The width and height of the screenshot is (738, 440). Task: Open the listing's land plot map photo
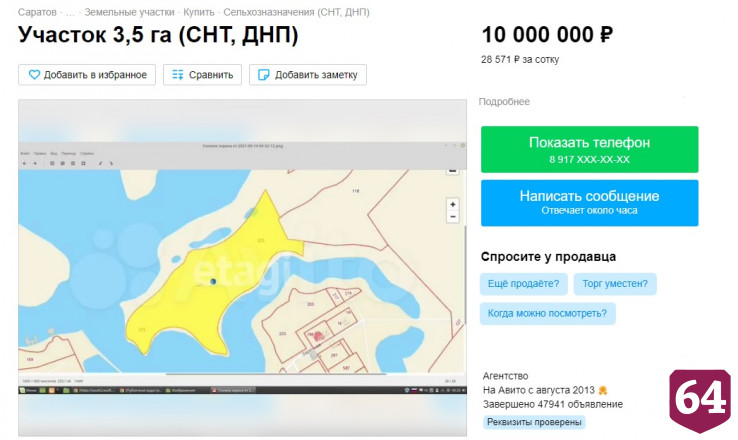click(242, 268)
